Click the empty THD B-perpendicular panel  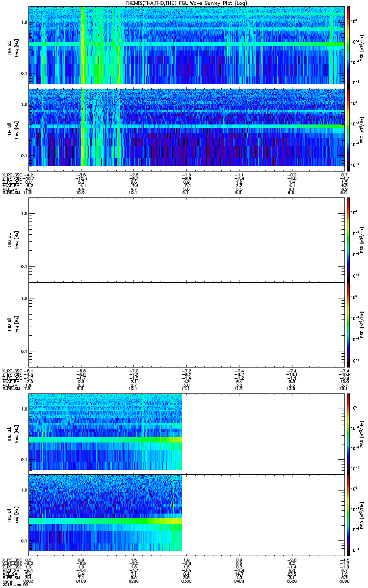point(186,239)
